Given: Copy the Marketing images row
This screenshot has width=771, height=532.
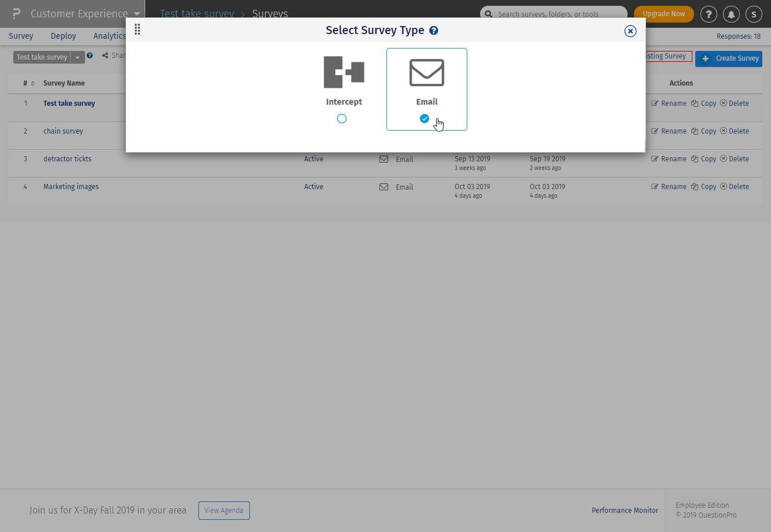Looking at the screenshot, I should coord(704,187).
